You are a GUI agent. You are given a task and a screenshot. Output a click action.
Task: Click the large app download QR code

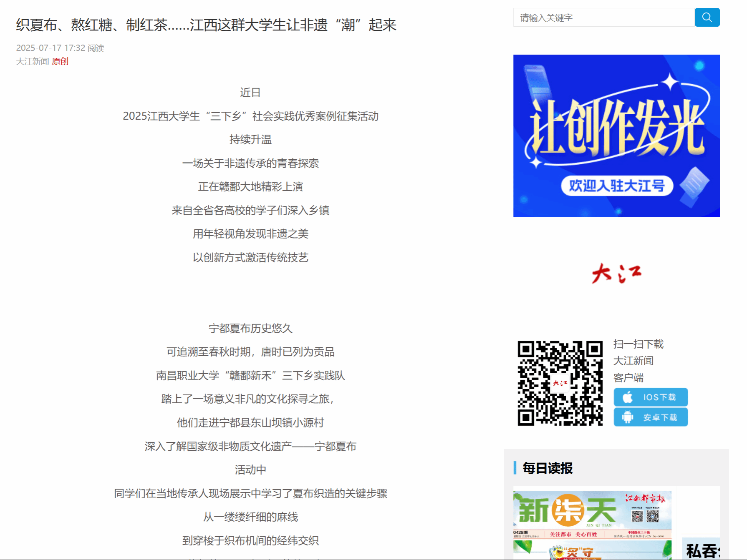pyautogui.click(x=560, y=383)
